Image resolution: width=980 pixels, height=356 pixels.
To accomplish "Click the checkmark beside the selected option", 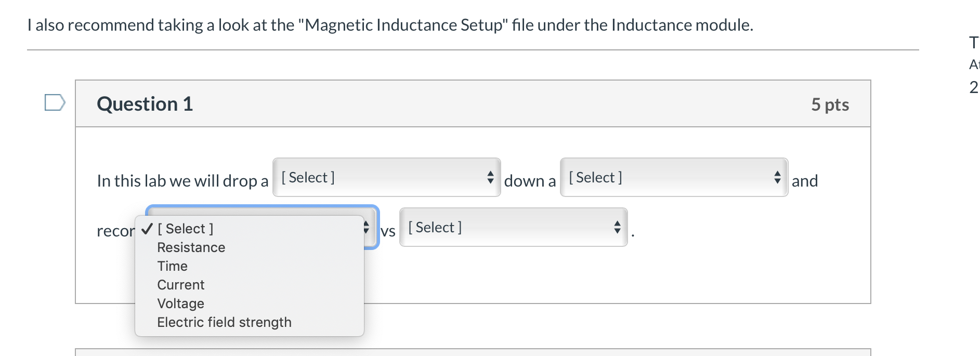I will (146, 228).
